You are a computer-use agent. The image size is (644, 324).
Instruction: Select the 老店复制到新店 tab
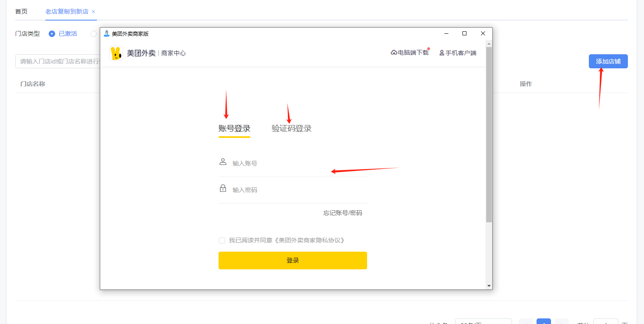pos(67,12)
